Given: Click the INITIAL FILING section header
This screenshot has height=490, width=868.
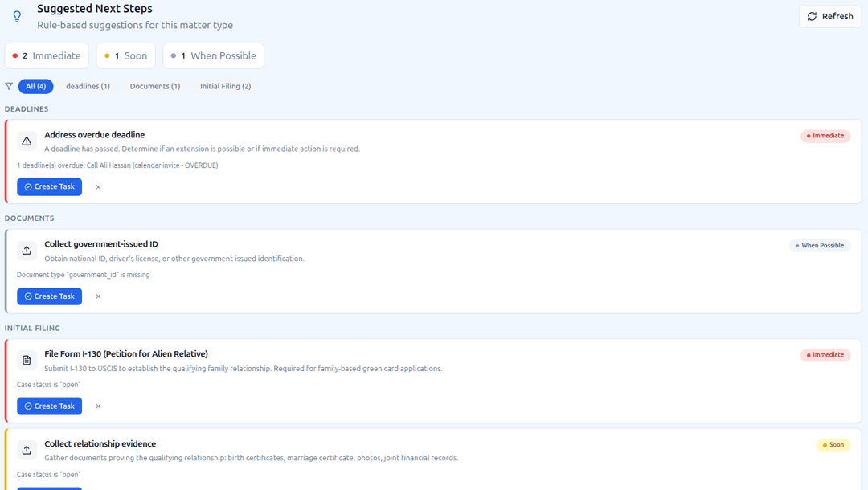Looking at the screenshot, I should coord(32,329).
